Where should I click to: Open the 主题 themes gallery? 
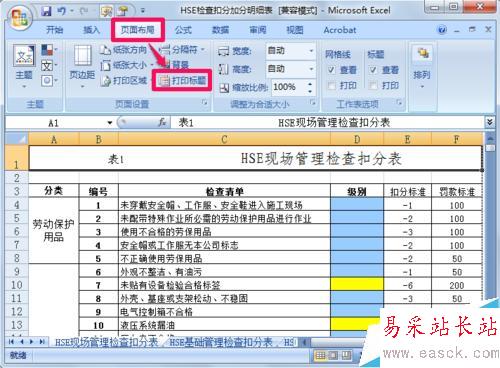(24, 67)
